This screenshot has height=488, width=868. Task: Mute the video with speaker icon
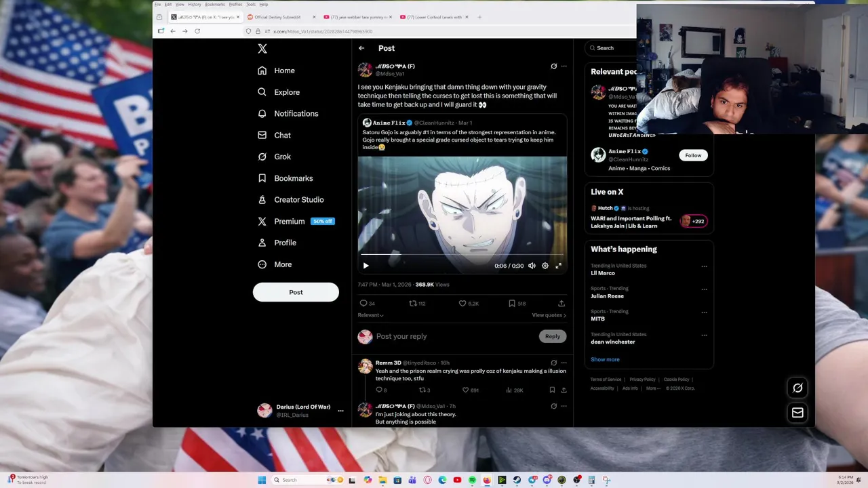click(x=532, y=266)
